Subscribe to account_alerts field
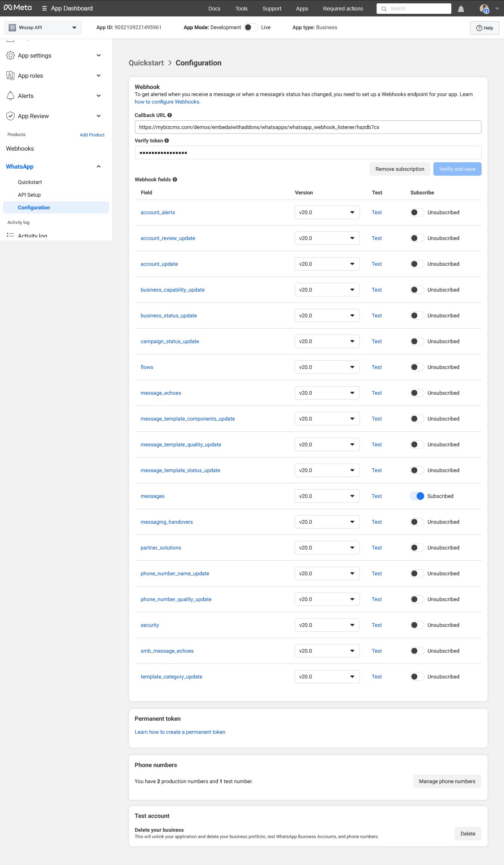504x865 pixels. 417,212
